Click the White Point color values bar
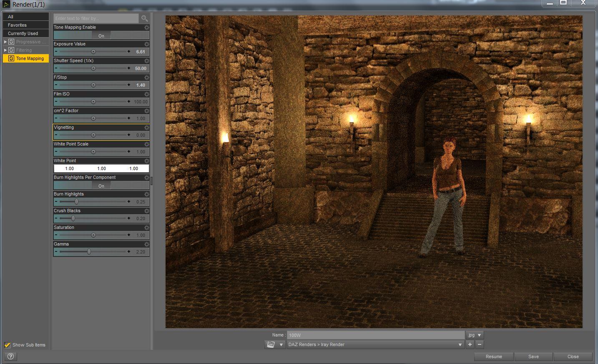598x364 pixels. [101, 168]
